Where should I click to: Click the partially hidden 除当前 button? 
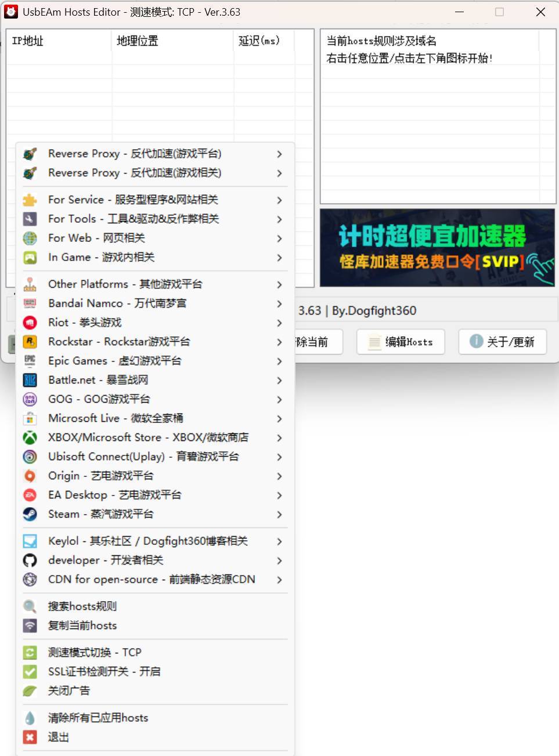(x=319, y=342)
